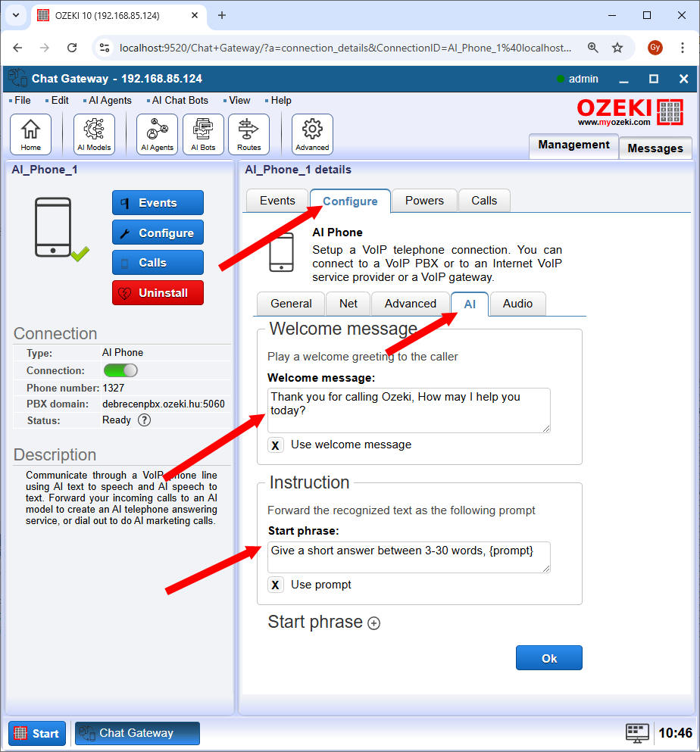Switch to the Events tab in details
Image resolution: width=700 pixels, height=752 pixels.
click(x=277, y=201)
